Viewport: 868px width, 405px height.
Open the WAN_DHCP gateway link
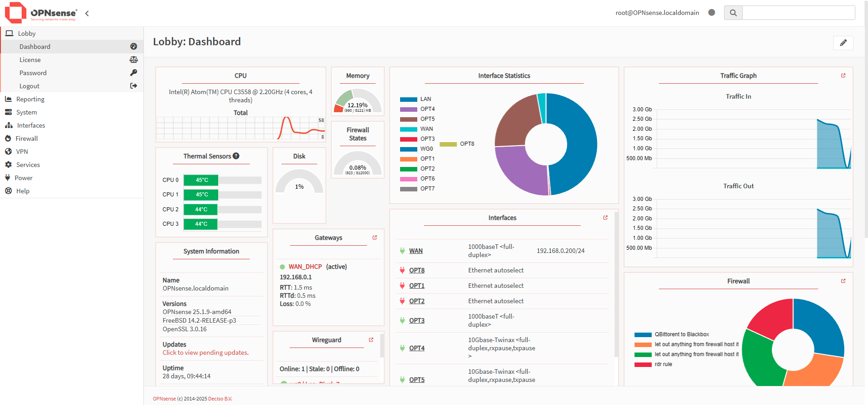coord(305,267)
